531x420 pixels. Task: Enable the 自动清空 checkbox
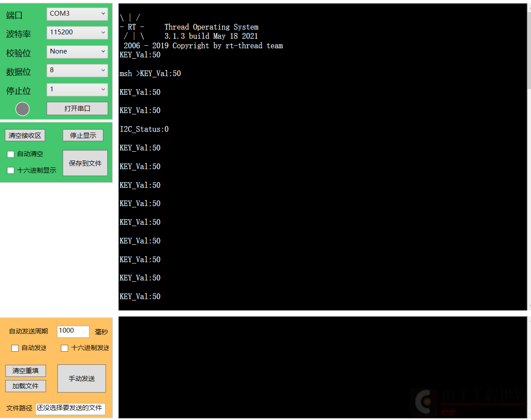[x=11, y=154]
